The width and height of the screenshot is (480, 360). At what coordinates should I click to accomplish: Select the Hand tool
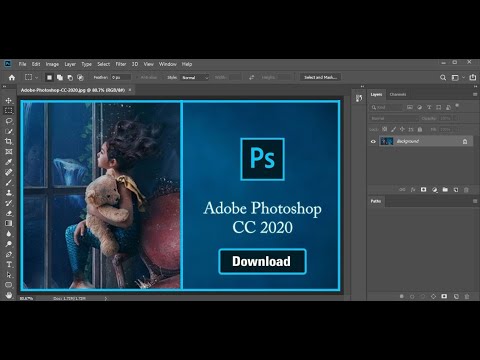[9, 295]
